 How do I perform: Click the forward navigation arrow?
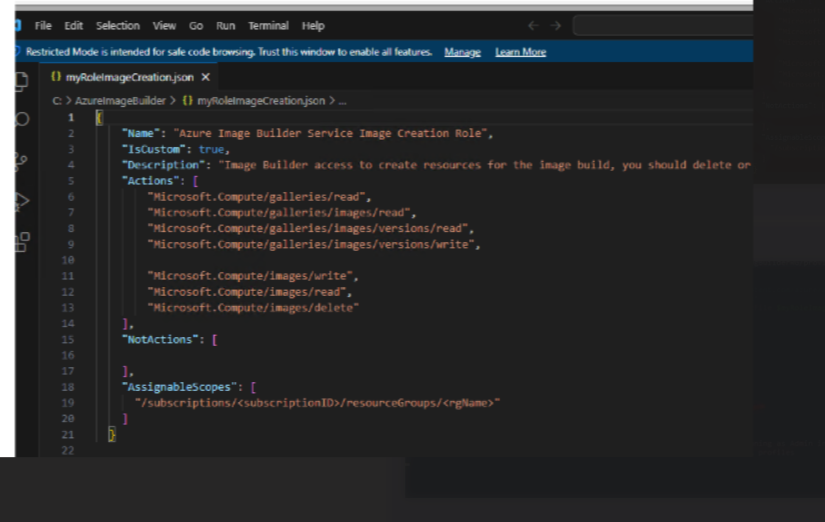[x=556, y=25]
